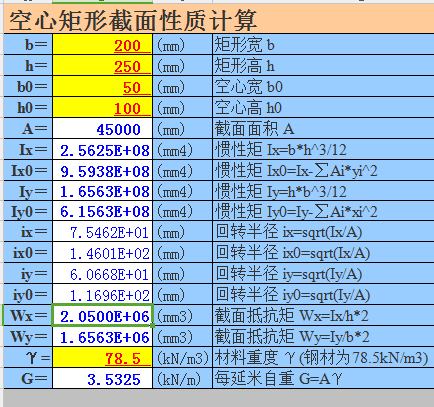Click unit (mm4) in Ix0 row

coord(175,171)
